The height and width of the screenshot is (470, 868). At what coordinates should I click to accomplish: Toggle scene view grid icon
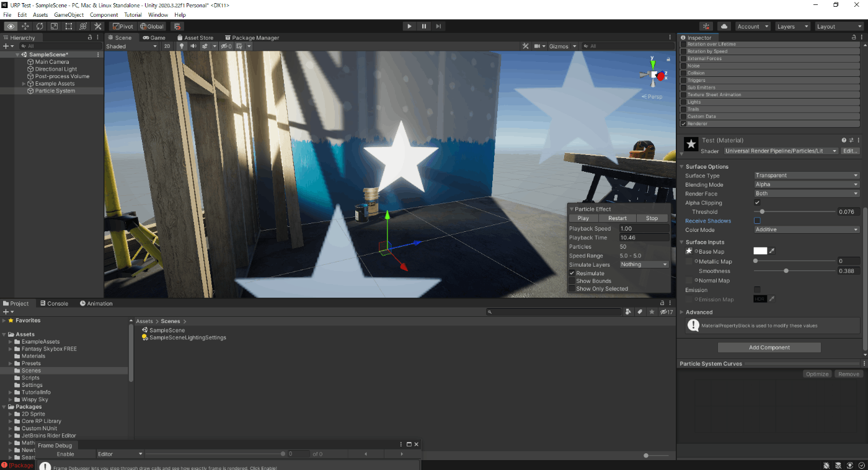(239, 46)
